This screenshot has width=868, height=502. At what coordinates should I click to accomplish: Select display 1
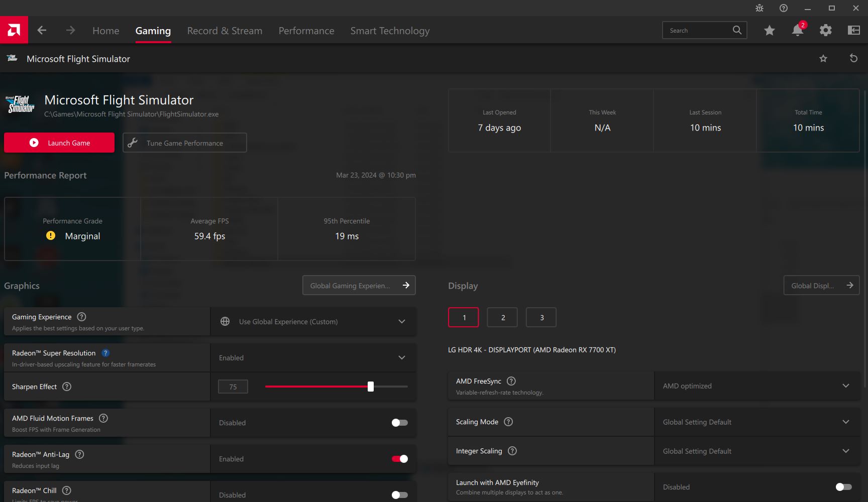tap(464, 317)
